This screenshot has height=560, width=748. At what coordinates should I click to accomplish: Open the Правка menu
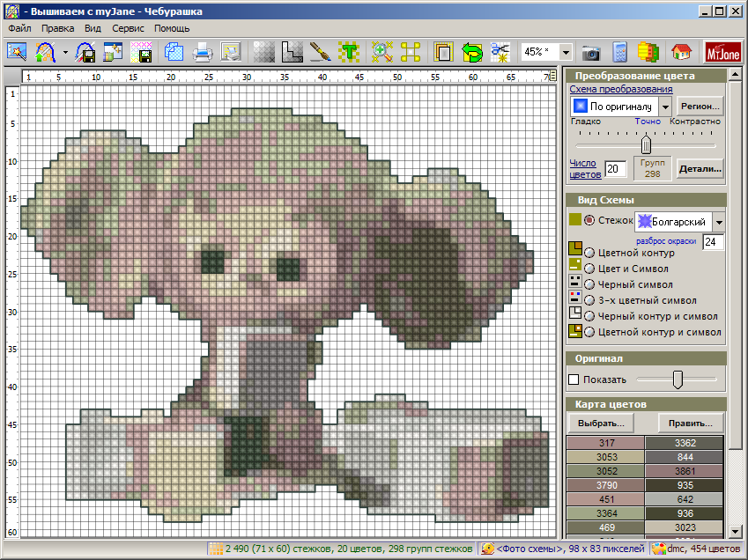point(57,28)
